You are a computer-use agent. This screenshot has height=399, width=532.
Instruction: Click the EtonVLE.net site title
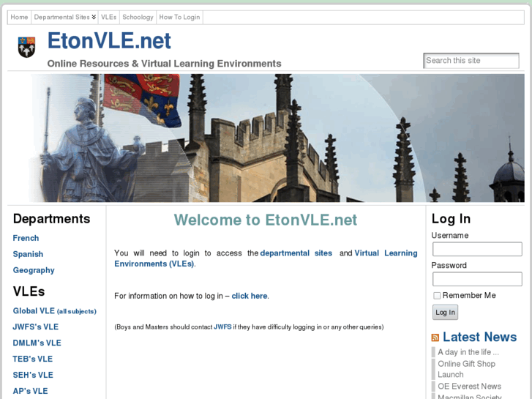coord(109,41)
